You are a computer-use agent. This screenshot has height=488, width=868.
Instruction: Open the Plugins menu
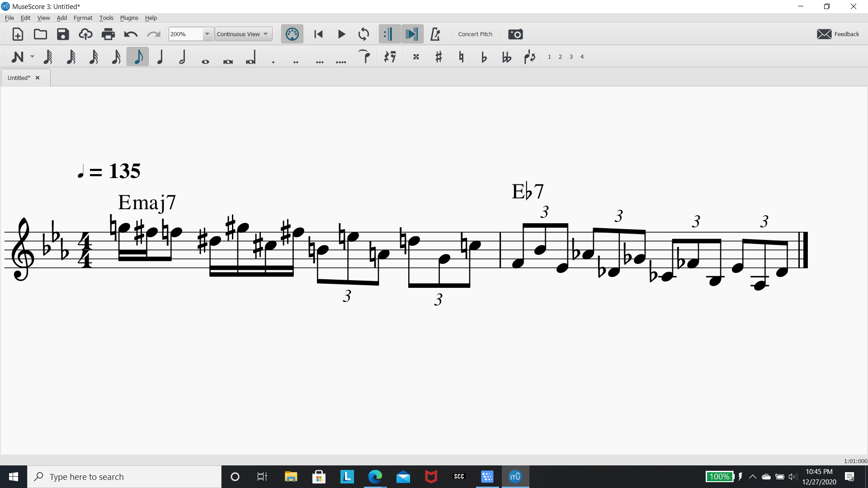pos(129,18)
